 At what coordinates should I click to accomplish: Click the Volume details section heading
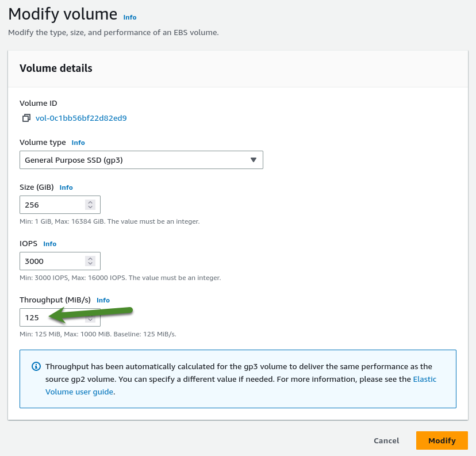click(56, 68)
